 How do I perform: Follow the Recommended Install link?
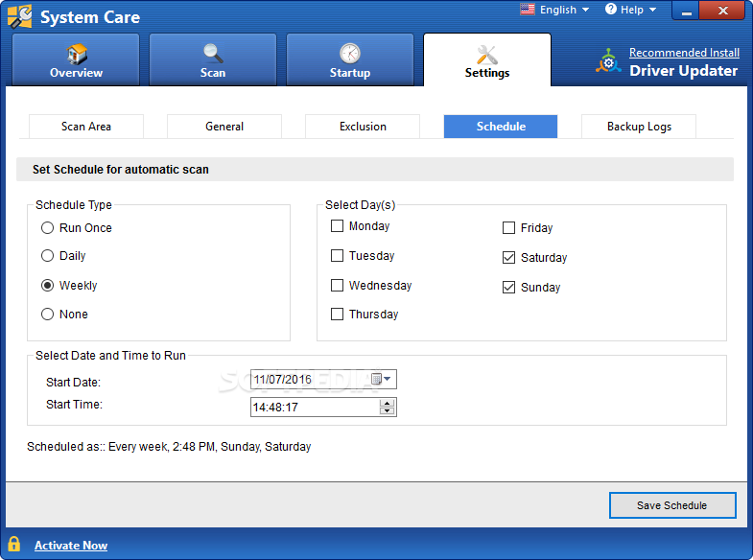point(684,53)
